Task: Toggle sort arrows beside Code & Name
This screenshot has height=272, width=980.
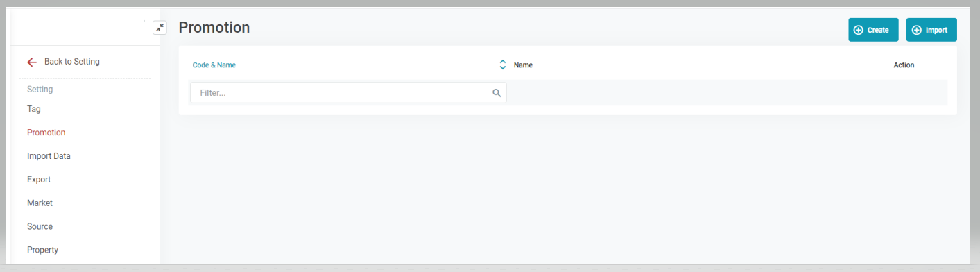Action: 503,65
